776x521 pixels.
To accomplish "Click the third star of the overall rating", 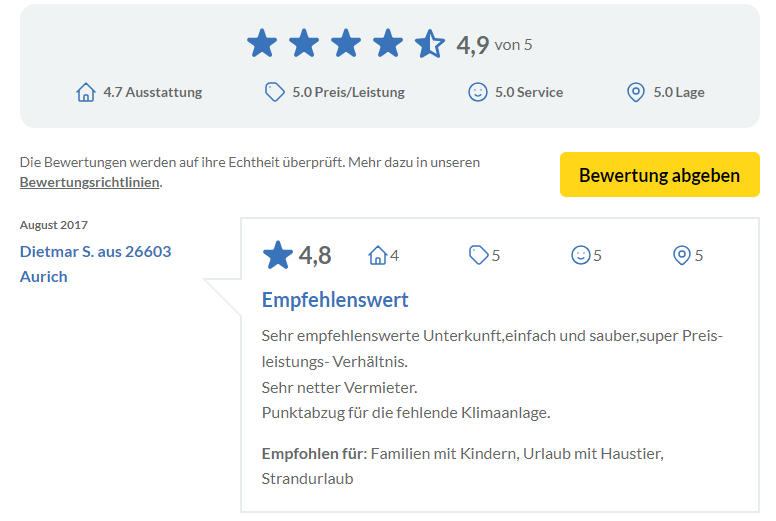I will tap(346, 44).
